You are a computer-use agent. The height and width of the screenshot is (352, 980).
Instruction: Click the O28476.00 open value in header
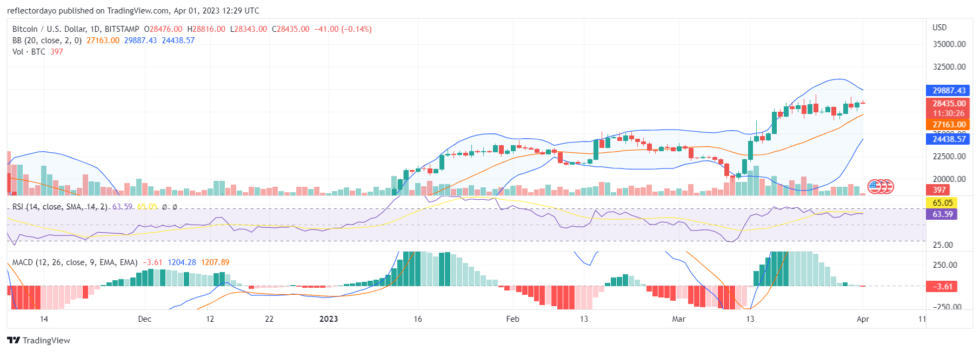click(x=163, y=29)
